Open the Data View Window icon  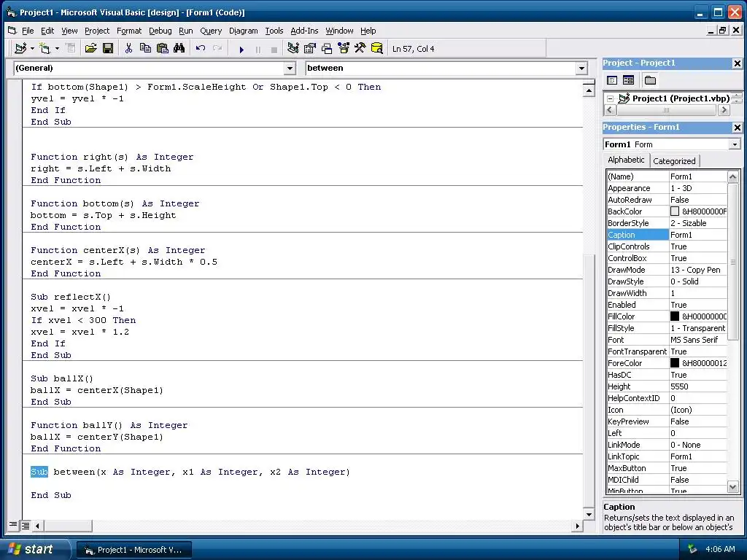tap(377, 48)
